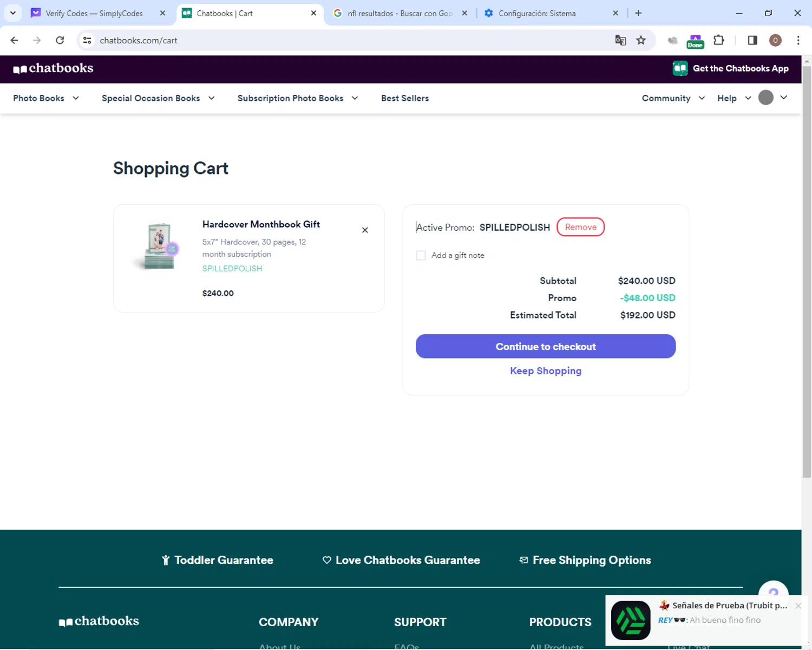This screenshot has height=650, width=812.
Task: Click the COMPANY footer heading
Action: coord(289,622)
